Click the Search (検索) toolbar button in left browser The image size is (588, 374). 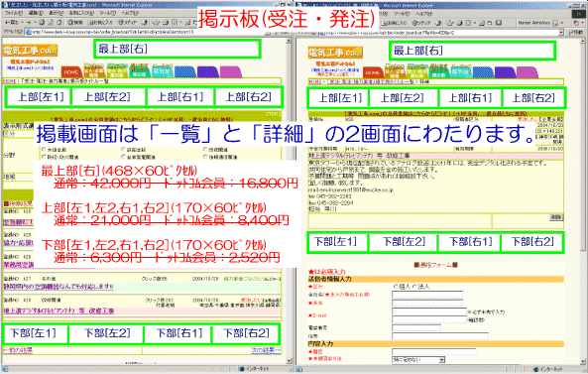coord(75,23)
